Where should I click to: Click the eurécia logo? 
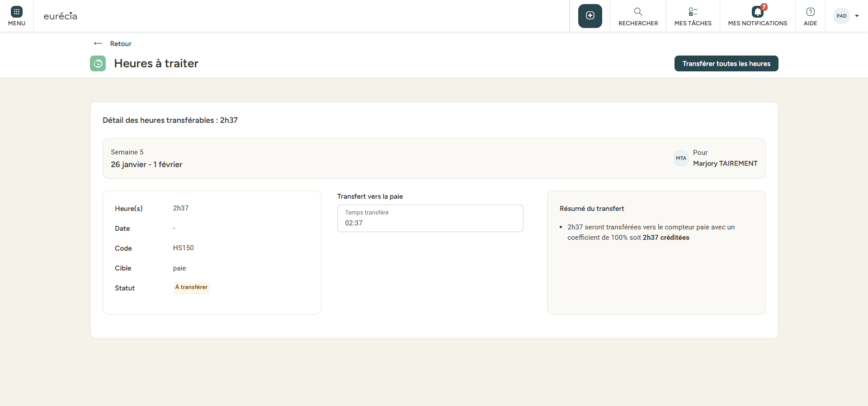point(60,16)
